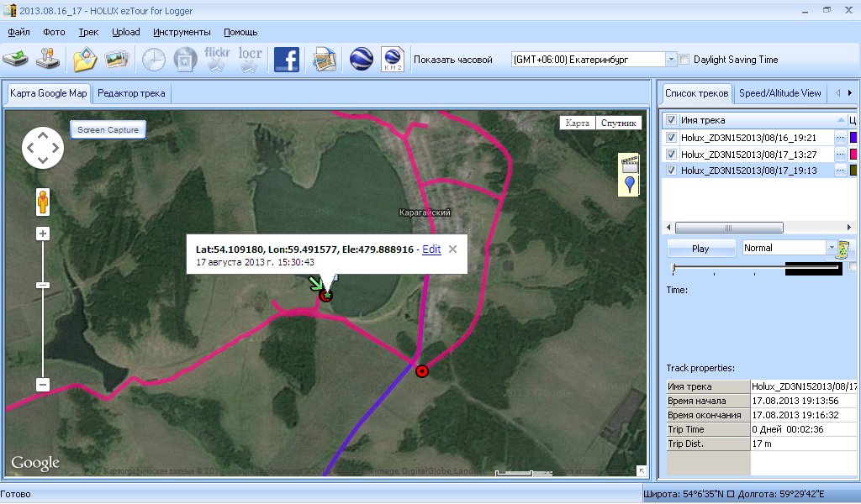861x504 pixels.
Task: Click the ellipsis button for track 08/17_19:13
Action: point(840,171)
